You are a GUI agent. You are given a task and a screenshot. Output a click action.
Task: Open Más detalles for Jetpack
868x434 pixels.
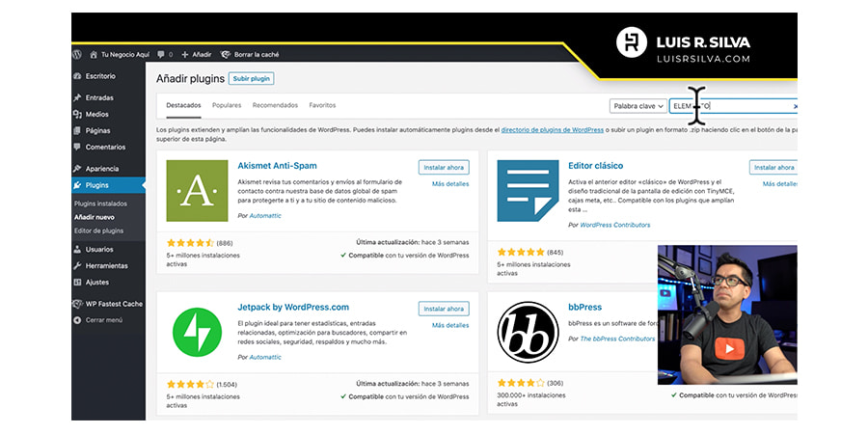(x=450, y=325)
